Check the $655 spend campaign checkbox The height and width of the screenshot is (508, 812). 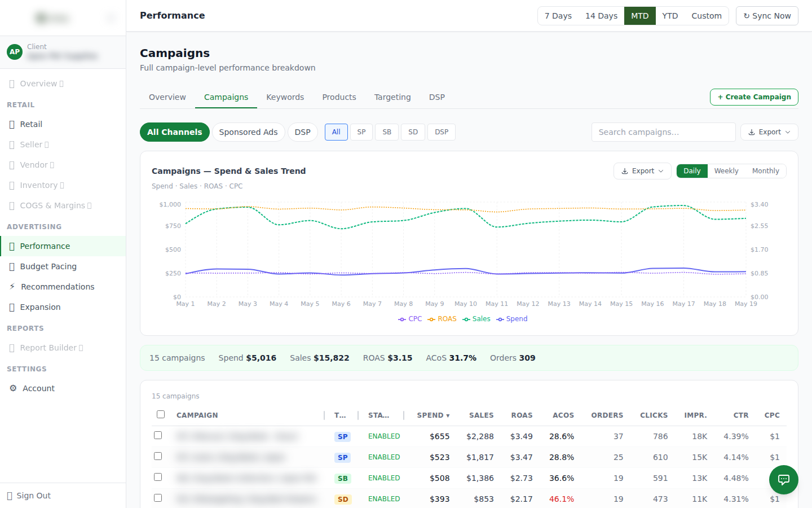pos(158,435)
